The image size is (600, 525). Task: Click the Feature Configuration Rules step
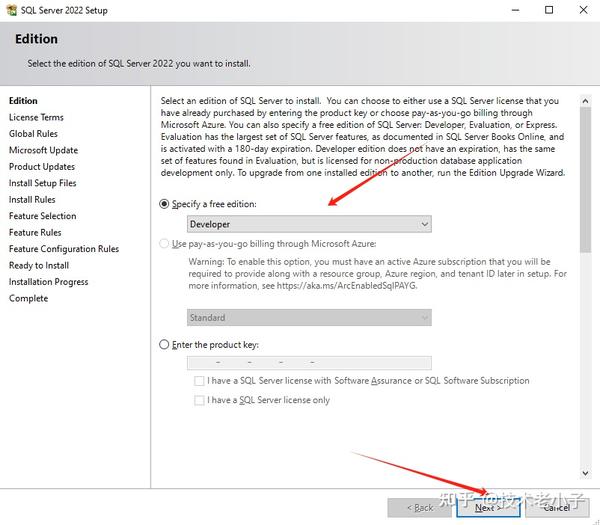pos(64,249)
